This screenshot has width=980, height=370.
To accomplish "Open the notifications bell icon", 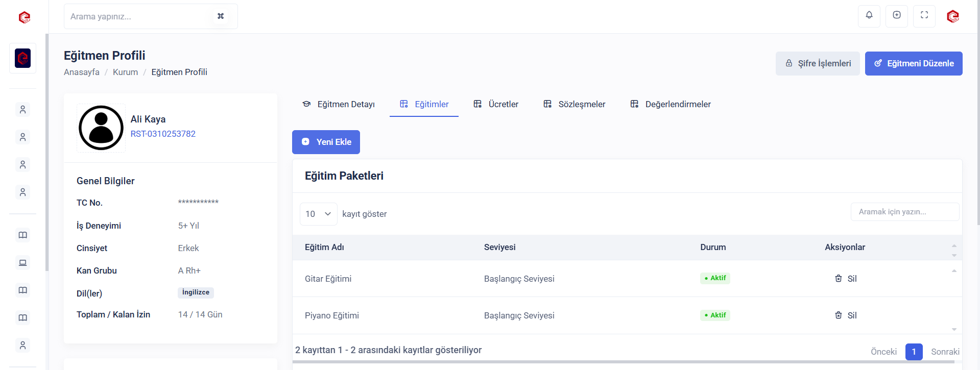I will pyautogui.click(x=869, y=15).
